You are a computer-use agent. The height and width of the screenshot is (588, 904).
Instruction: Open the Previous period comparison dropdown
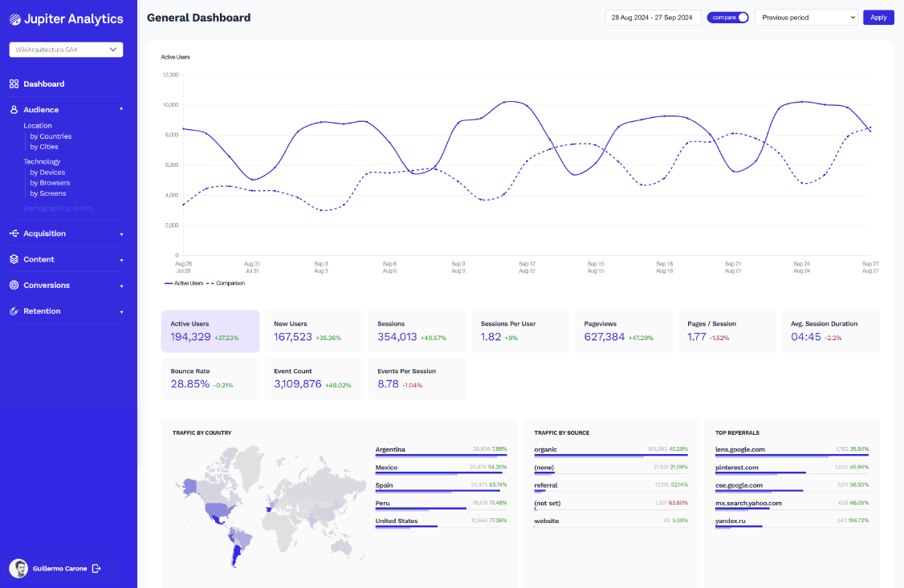point(806,18)
